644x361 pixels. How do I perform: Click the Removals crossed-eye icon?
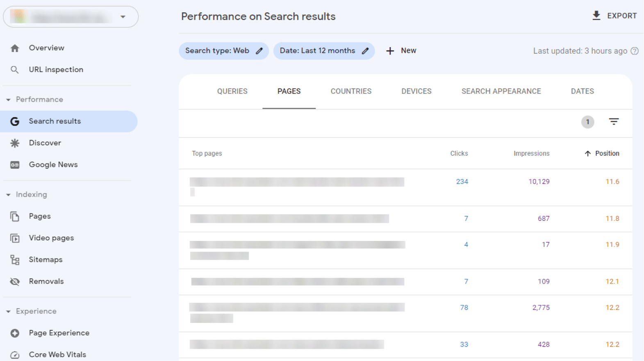(x=15, y=282)
